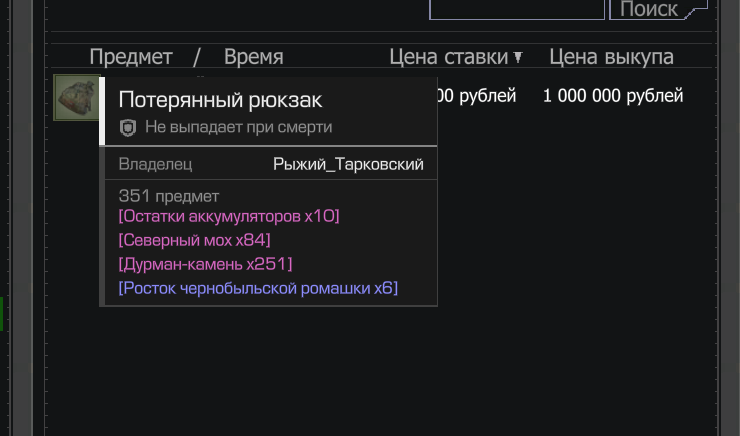Click the Цена выкупа column header
The image size is (740, 436).
pyautogui.click(x=611, y=57)
